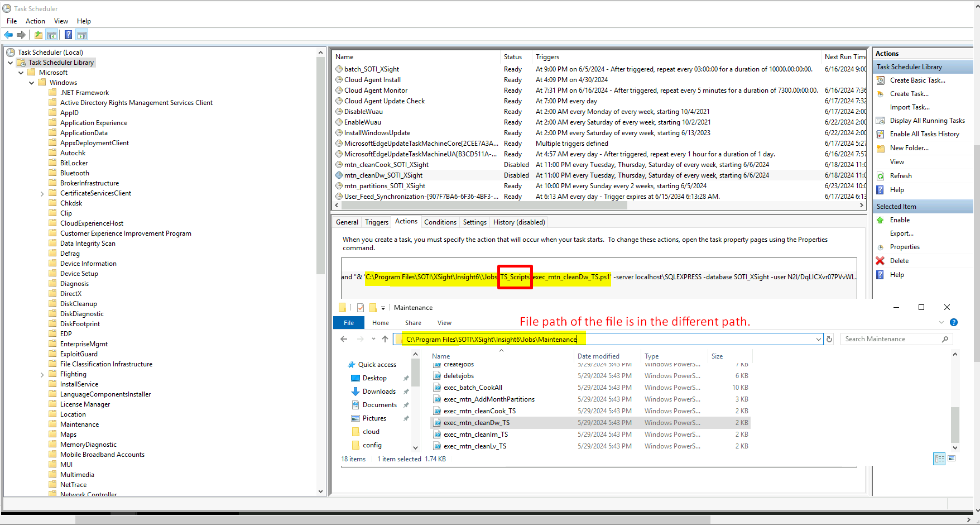Click the Help question-mark toolbar icon
Image resolution: width=980 pixels, height=525 pixels.
pos(68,35)
